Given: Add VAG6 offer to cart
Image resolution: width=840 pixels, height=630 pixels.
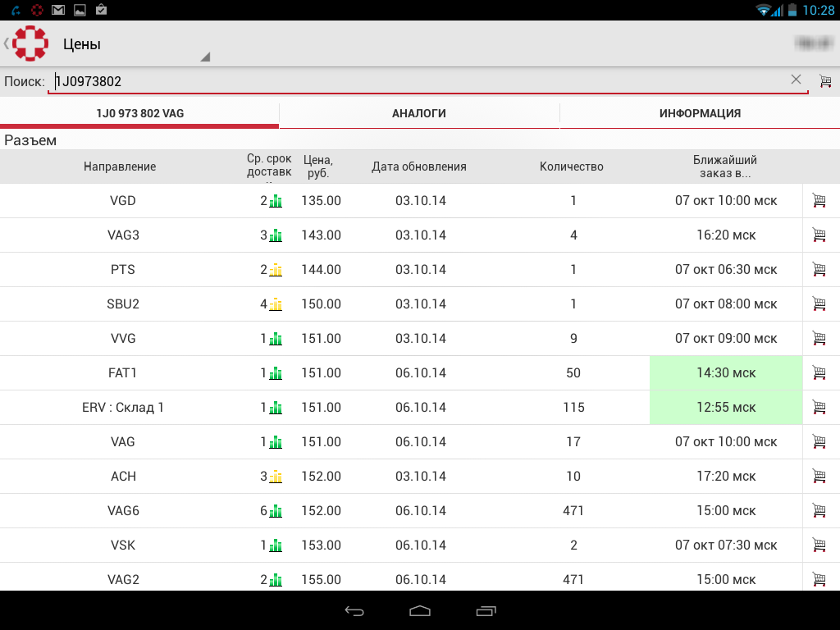Looking at the screenshot, I should (819, 511).
